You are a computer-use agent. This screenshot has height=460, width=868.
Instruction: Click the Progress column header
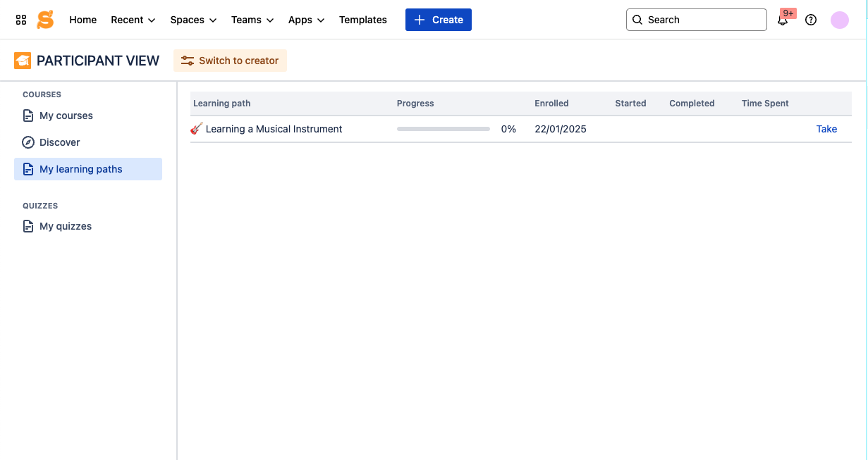[x=415, y=103]
